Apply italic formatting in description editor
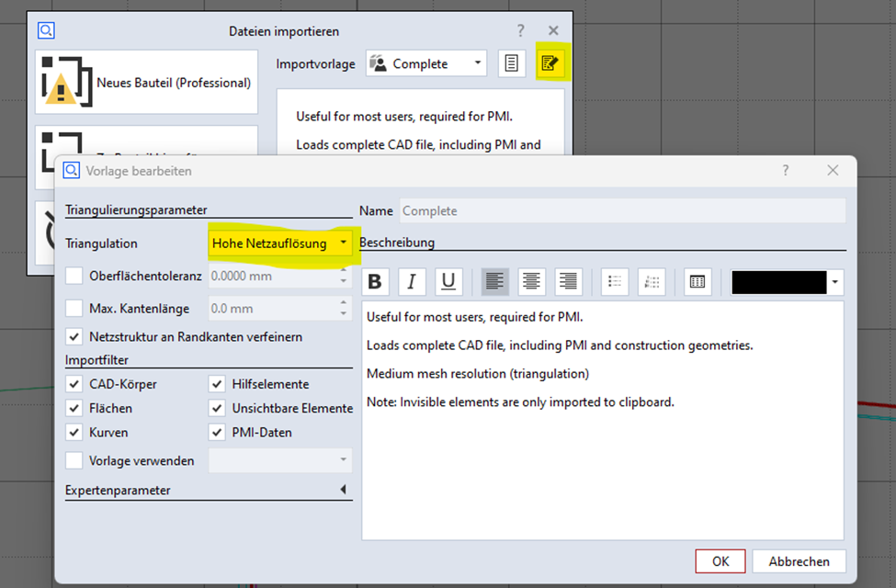896x588 pixels. point(411,282)
